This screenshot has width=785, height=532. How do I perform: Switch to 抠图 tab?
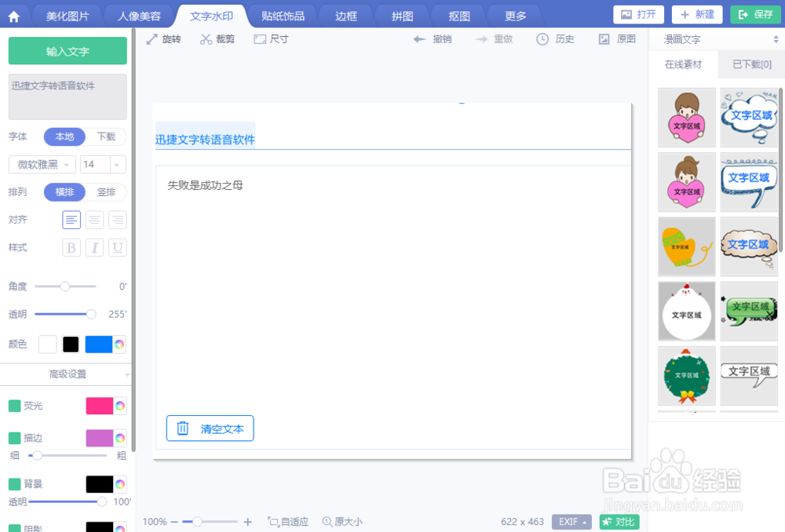click(459, 16)
